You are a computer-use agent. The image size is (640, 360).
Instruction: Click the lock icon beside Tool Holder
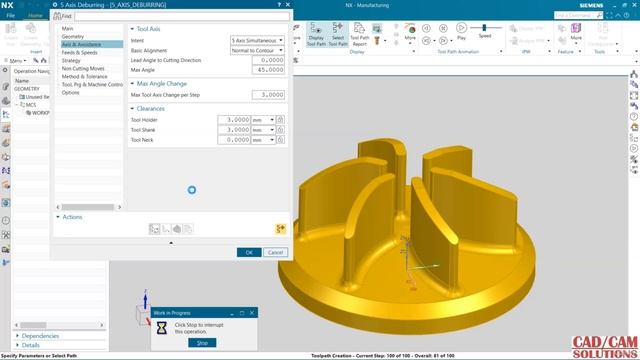point(280,120)
